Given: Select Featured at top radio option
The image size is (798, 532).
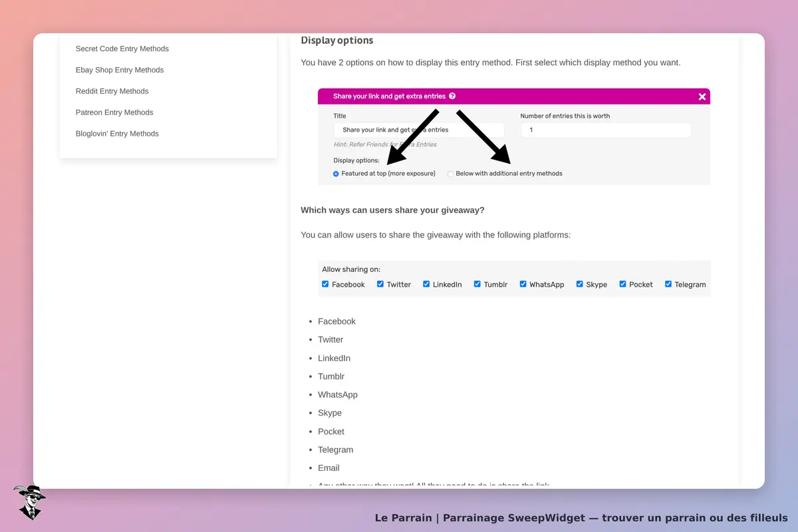Looking at the screenshot, I should coord(336,174).
